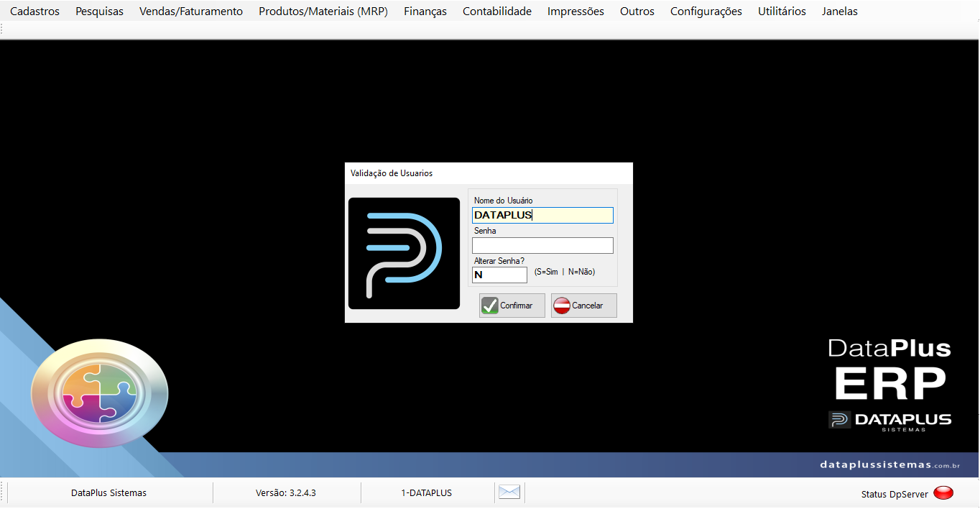Click the toolbar grip handle below menus
Viewport: 980px width, 509px height.
[x=3, y=30]
